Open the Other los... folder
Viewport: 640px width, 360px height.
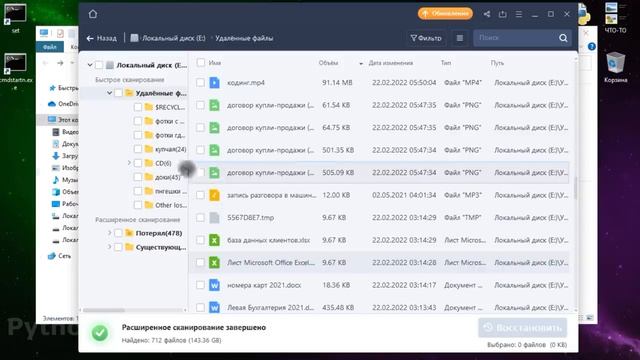pyautogui.click(x=166, y=205)
